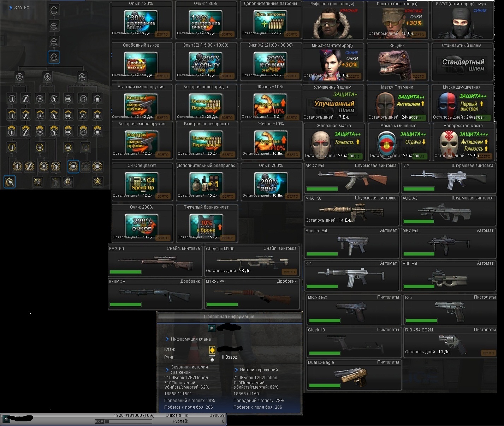
Task: Select the P90 Ext. weapon
Action: [x=448, y=277]
